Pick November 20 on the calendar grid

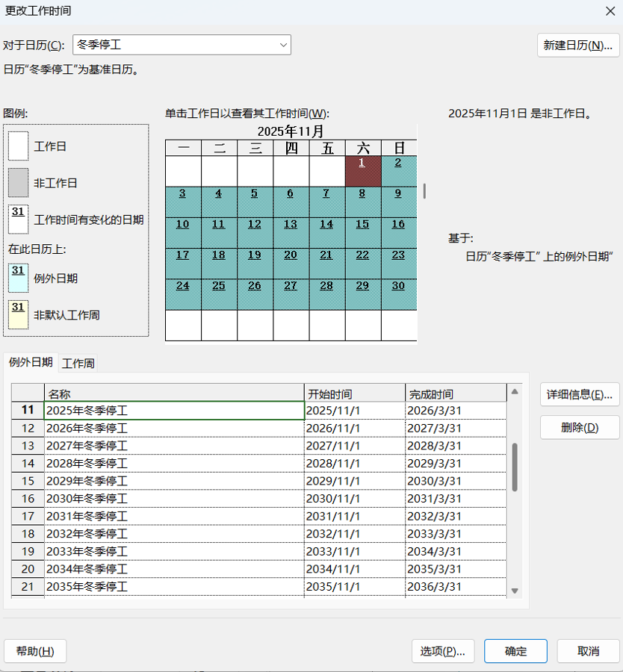click(291, 264)
